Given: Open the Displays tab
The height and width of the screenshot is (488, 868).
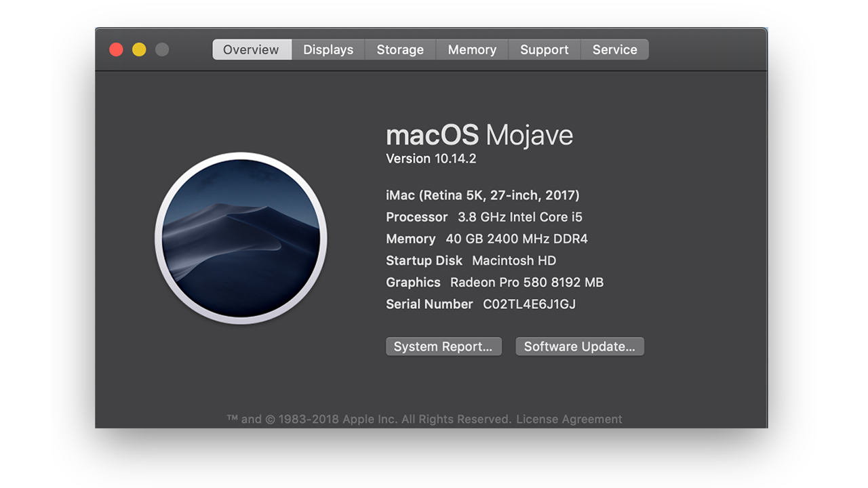Looking at the screenshot, I should pos(328,49).
